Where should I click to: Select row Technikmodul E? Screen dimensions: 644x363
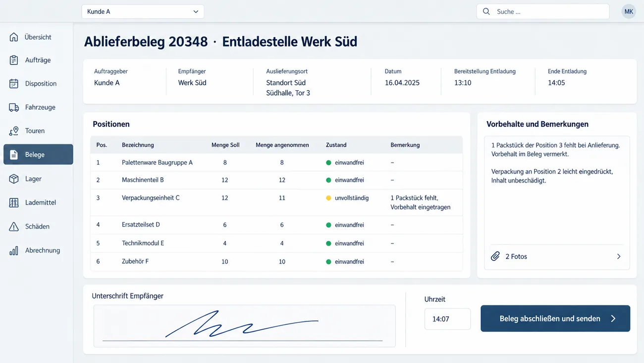(x=276, y=243)
